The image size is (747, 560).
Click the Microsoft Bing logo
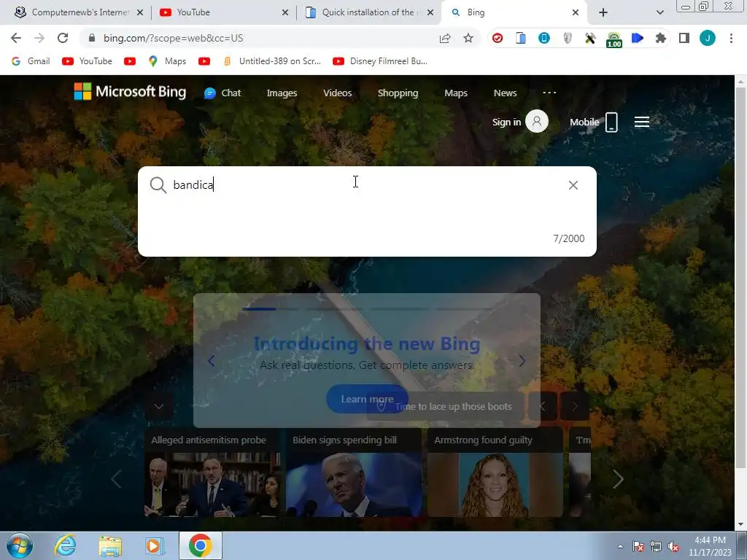tap(130, 91)
